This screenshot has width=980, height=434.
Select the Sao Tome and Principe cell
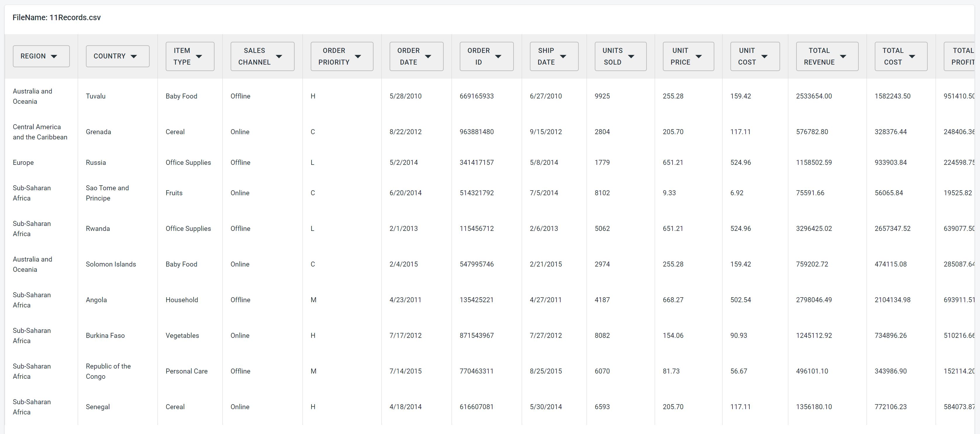pyautogui.click(x=107, y=193)
